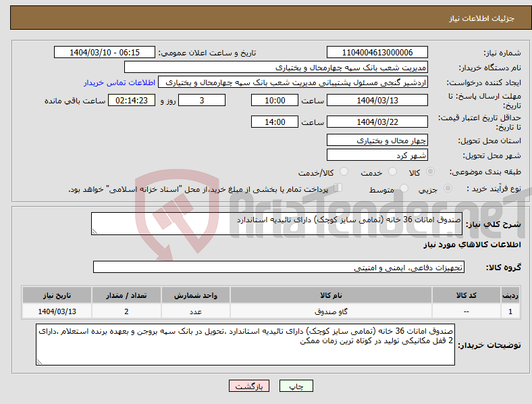Click the ردیف column header

click(x=510, y=295)
